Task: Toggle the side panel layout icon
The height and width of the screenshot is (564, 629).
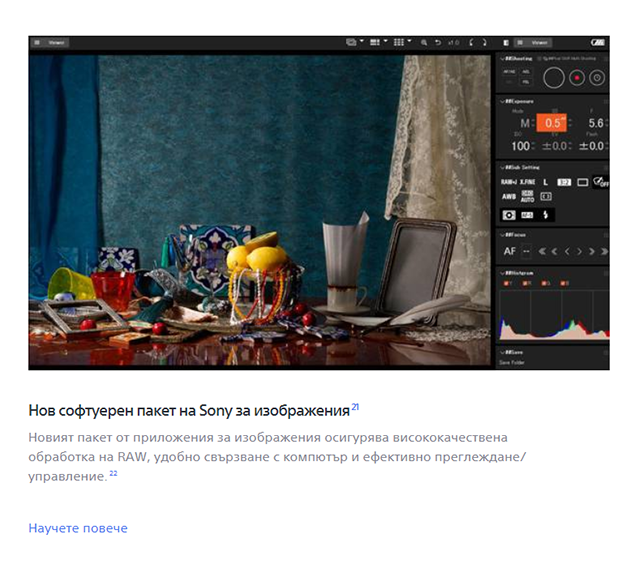Action: point(506,43)
